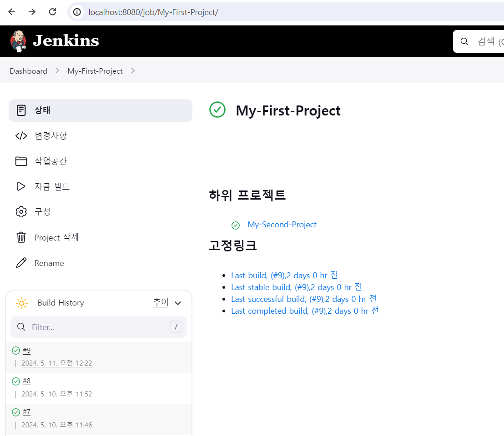Click timestamp 2024. 5. 11. 오전 12:22
The height and width of the screenshot is (436, 504).
coord(57,363)
